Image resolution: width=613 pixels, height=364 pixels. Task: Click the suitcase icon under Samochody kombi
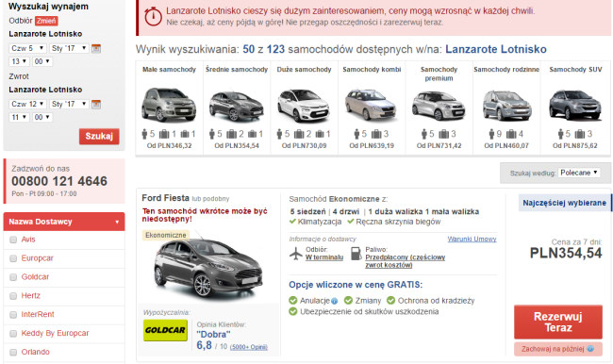point(376,134)
